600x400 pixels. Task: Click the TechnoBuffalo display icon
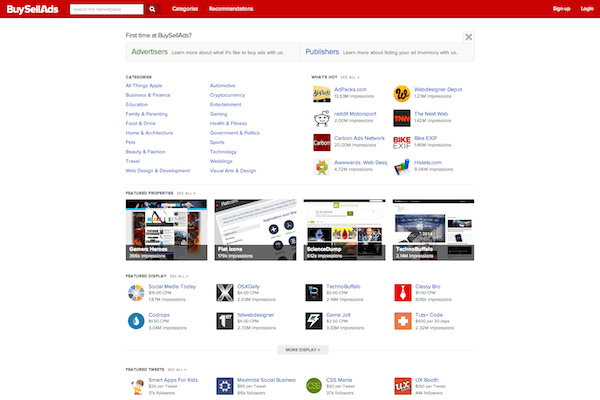(314, 293)
